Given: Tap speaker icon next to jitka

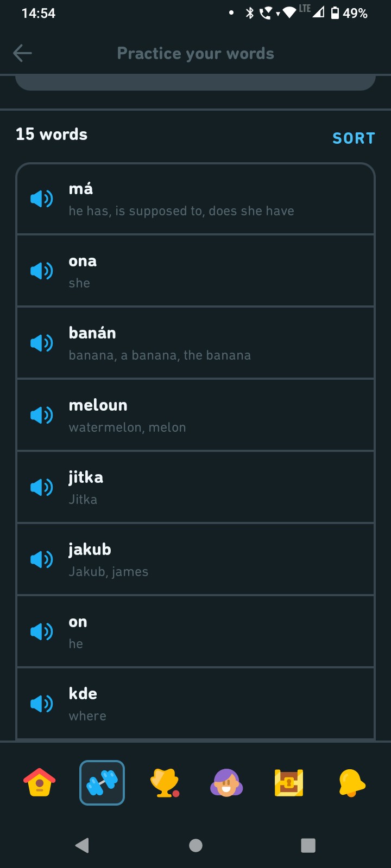Looking at the screenshot, I should coord(41,487).
